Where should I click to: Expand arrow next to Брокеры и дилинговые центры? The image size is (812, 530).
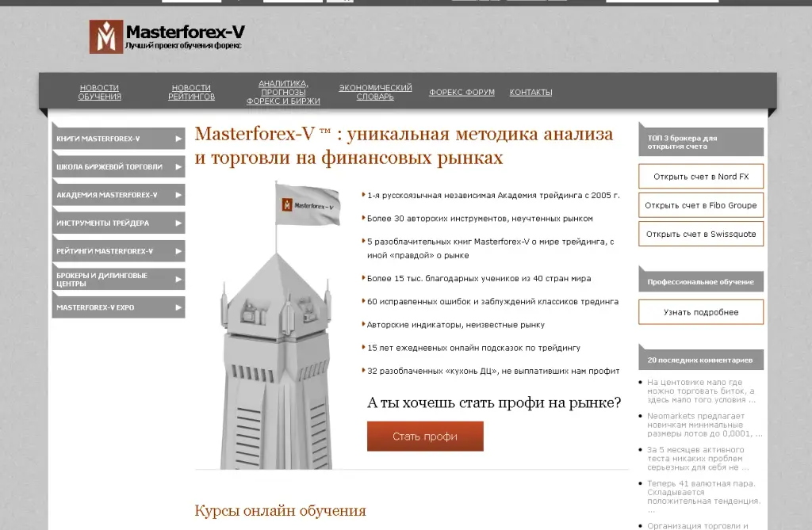tap(178, 279)
